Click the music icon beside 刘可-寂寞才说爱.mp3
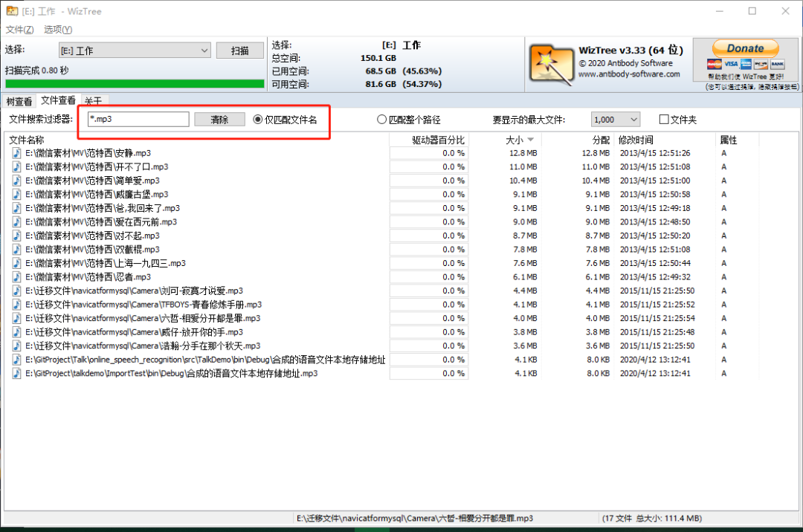Screen dimensions: 803x532 17,291
